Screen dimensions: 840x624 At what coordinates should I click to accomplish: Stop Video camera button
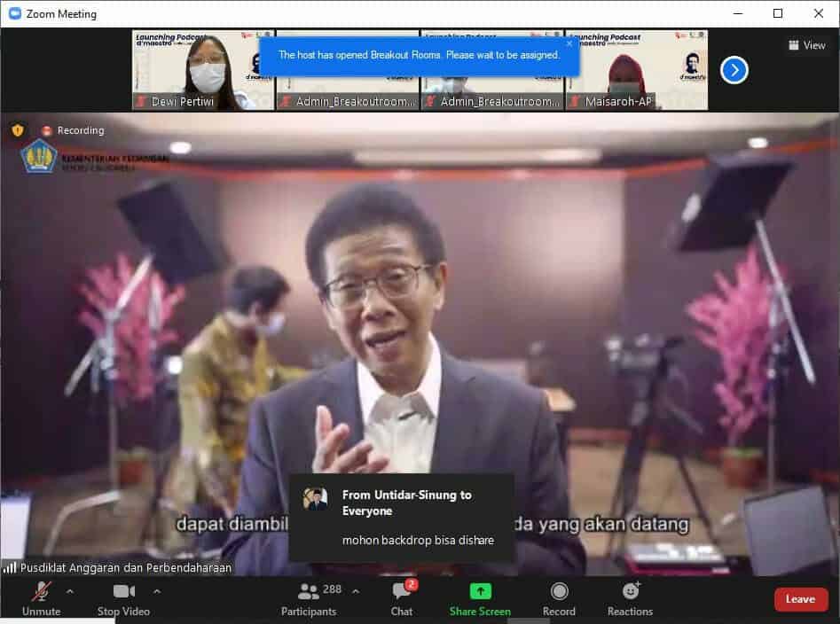click(x=124, y=599)
